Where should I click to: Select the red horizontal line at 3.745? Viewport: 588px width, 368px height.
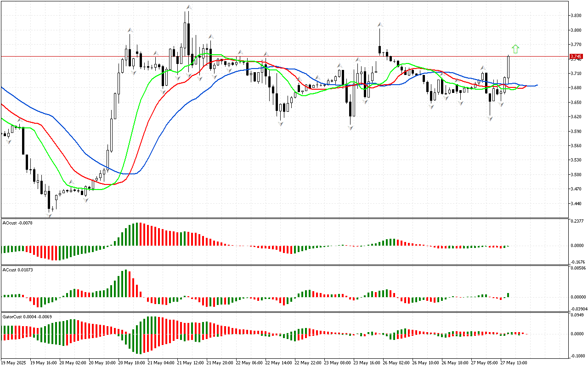(276, 57)
